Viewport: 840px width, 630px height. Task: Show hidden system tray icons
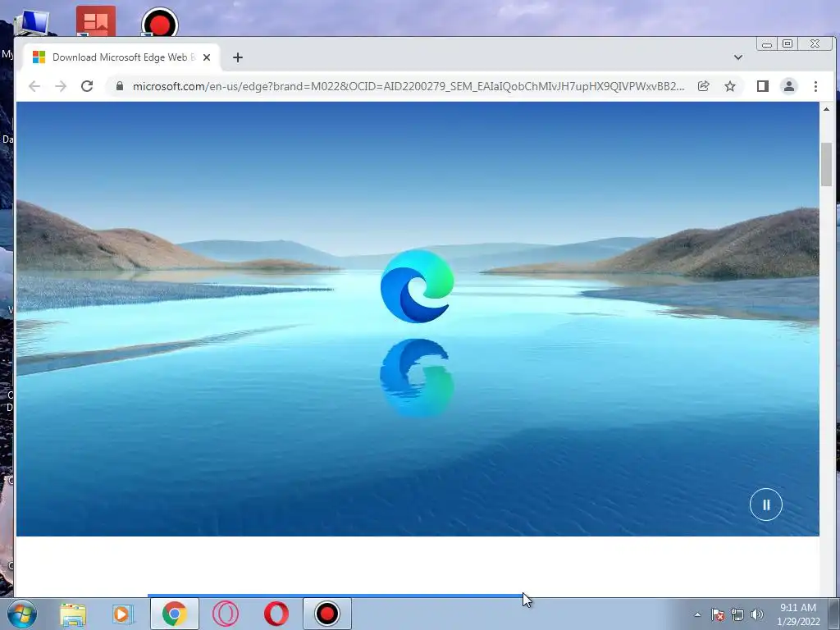pos(697,614)
